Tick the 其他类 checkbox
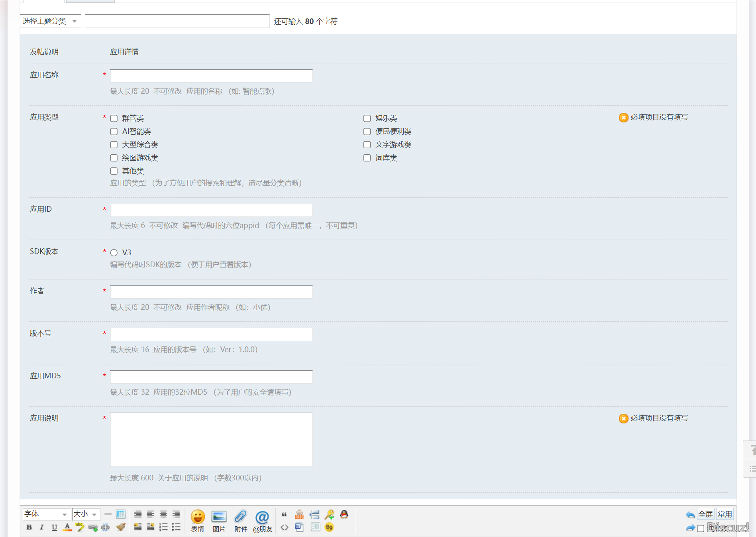The height and width of the screenshot is (537, 756). (x=114, y=171)
